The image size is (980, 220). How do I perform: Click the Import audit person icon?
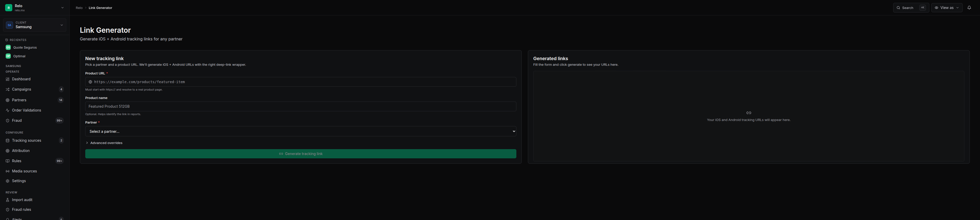(8, 200)
